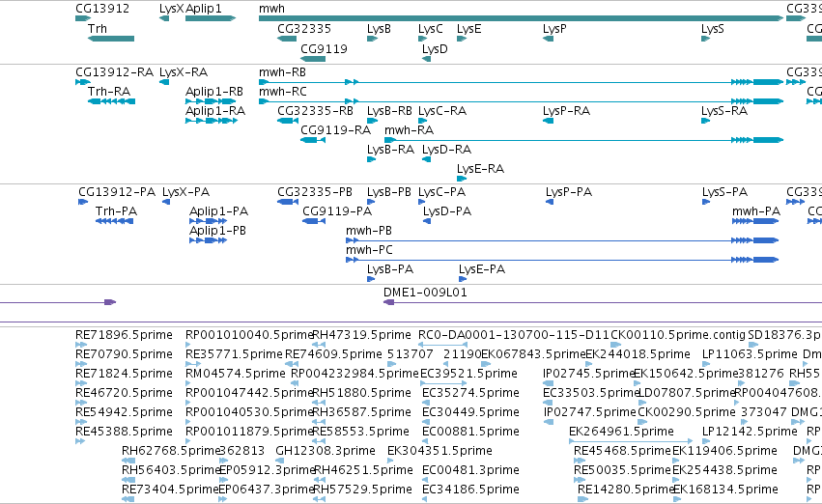Open the CG9119-PA protein label
Viewport: 822px width, 504px height.
click(337, 211)
